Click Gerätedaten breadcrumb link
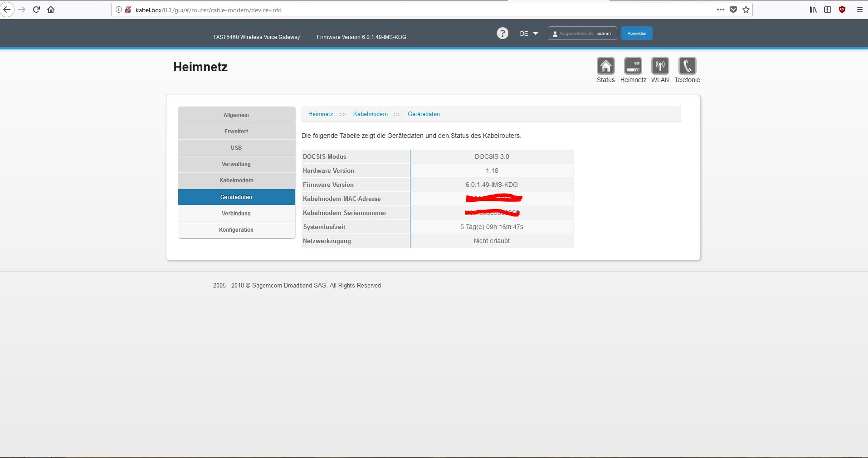Screen dimensions: 868x458 click(x=424, y=114)
